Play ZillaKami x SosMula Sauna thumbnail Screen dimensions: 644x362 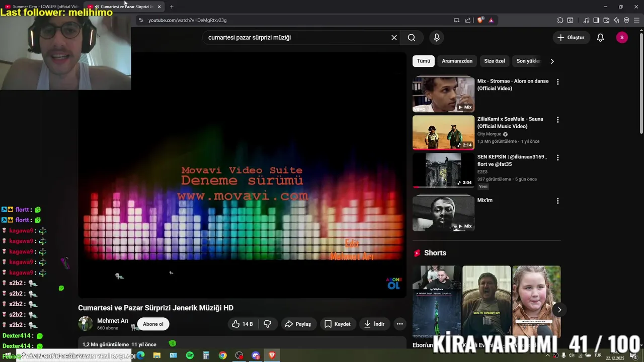pyautogui.click(x=443, y=133)
